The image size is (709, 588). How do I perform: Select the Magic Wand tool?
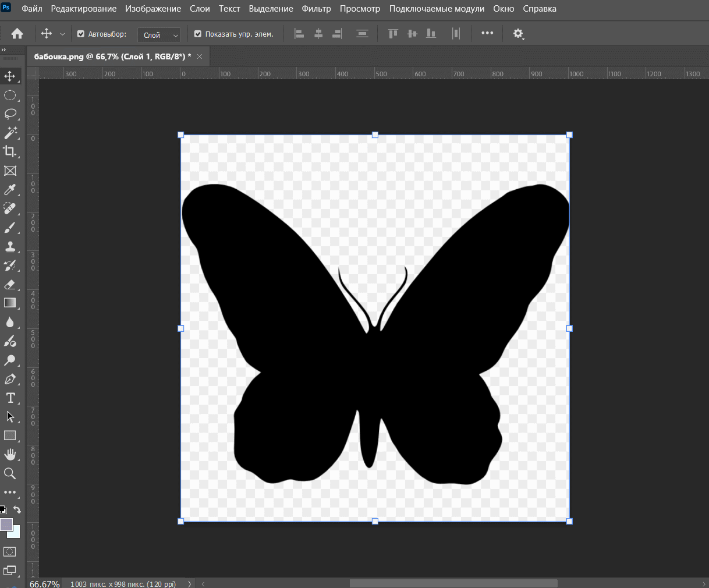[x=10, y=133]
